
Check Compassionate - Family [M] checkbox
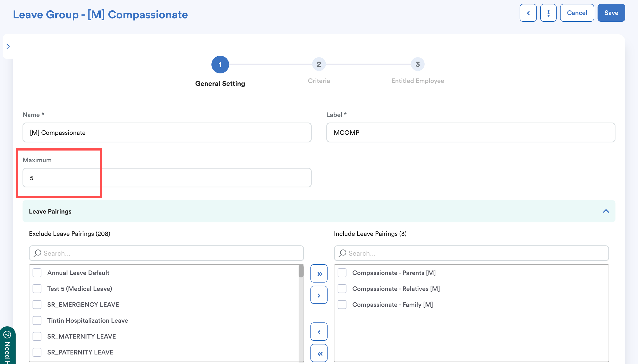[342, 304]
